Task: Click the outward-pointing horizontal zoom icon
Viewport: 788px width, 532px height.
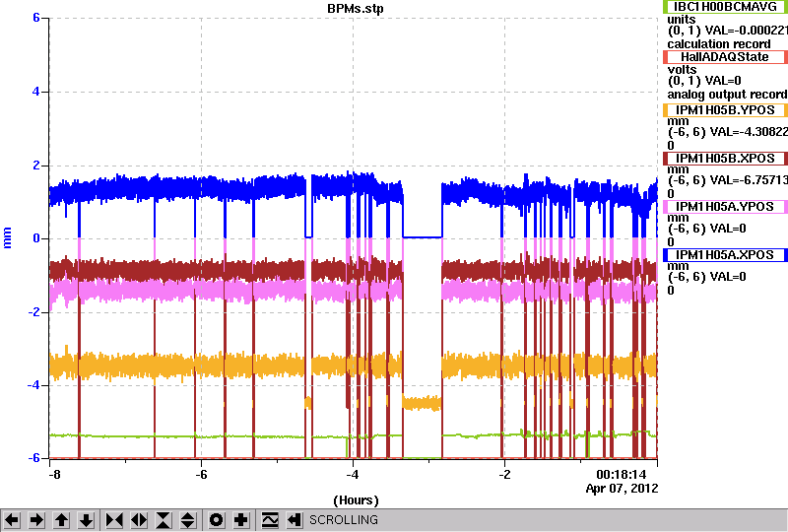Action: [x=139, y=520]
